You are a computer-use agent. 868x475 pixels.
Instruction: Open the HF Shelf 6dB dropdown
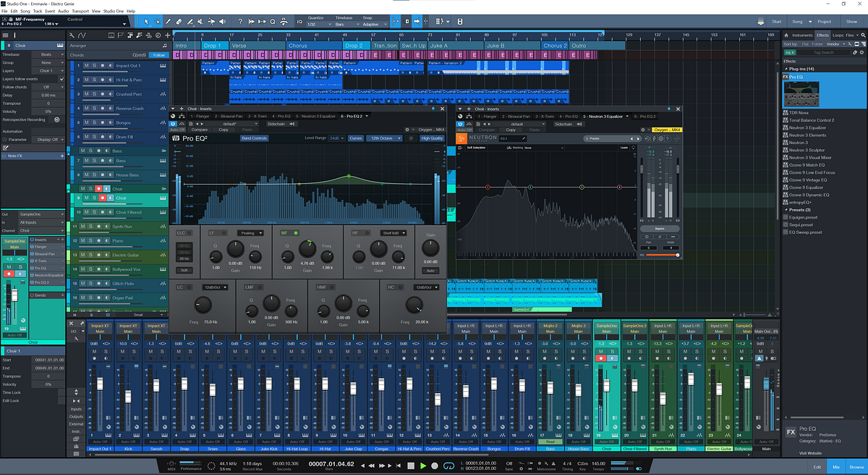(x=393, y=232)
